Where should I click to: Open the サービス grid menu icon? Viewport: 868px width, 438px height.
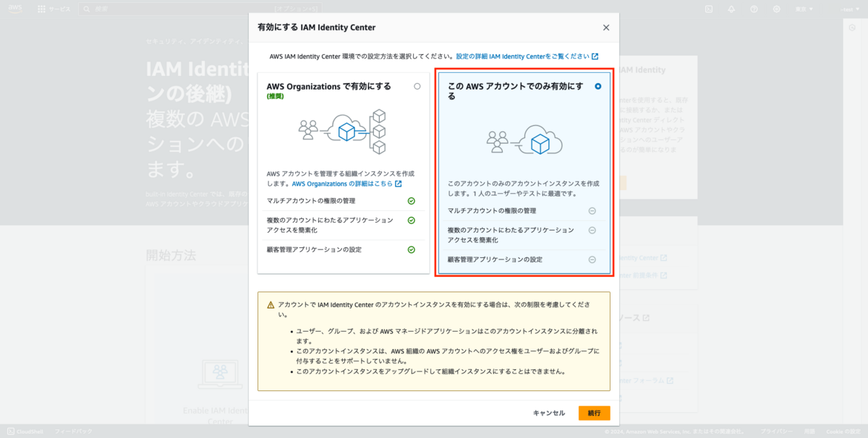[41, 9]
